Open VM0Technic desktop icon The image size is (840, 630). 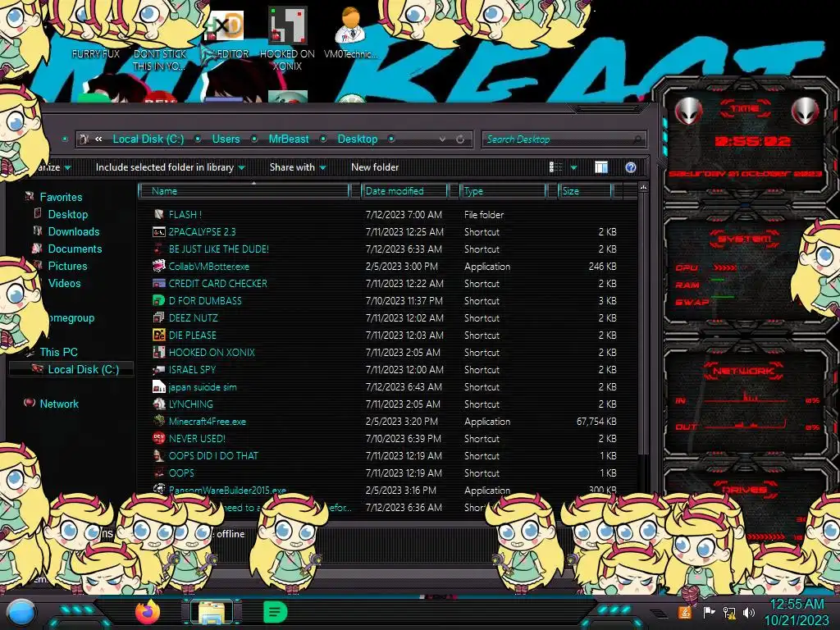pos(350,33)
